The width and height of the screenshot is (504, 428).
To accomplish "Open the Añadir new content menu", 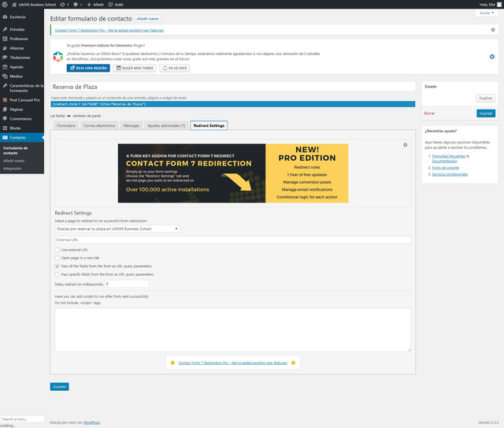I will 95,5.
